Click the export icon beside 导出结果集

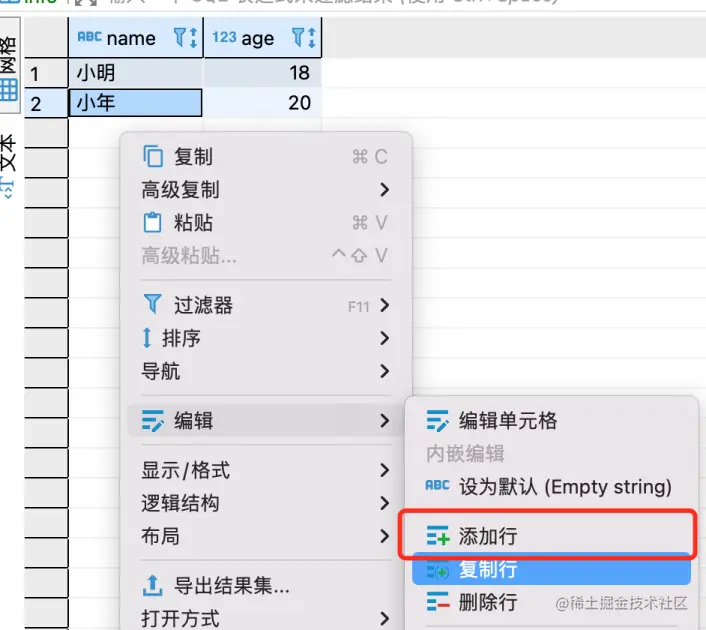pyautogui.click(x=152, y=585)
